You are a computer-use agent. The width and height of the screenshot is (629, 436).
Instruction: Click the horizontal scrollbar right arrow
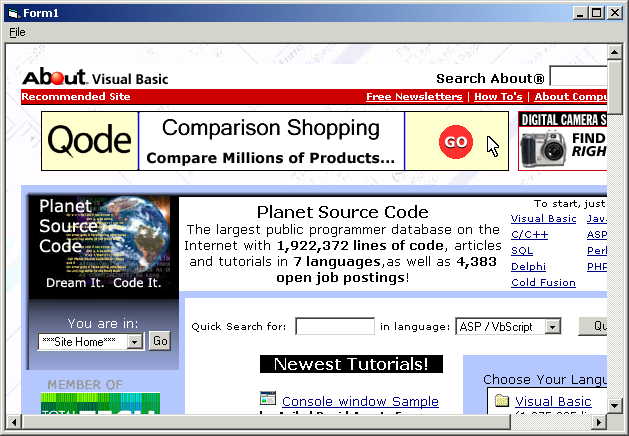pos(599,422)
